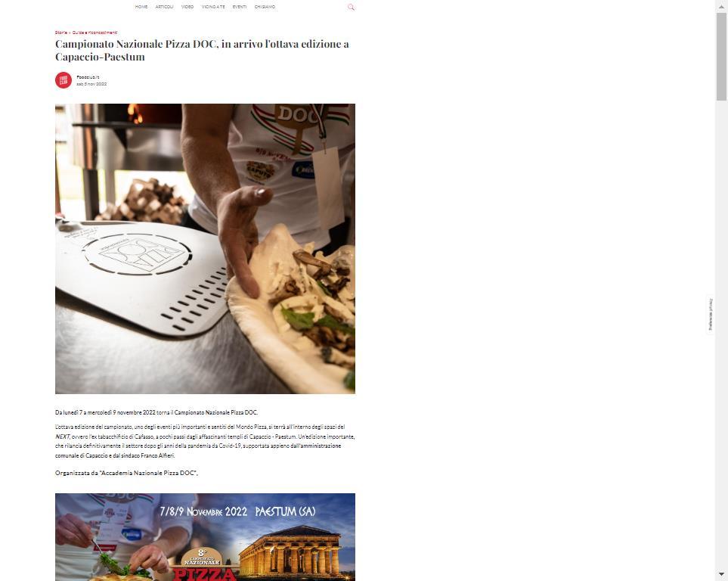Open the Paestum event poster image

205,537
